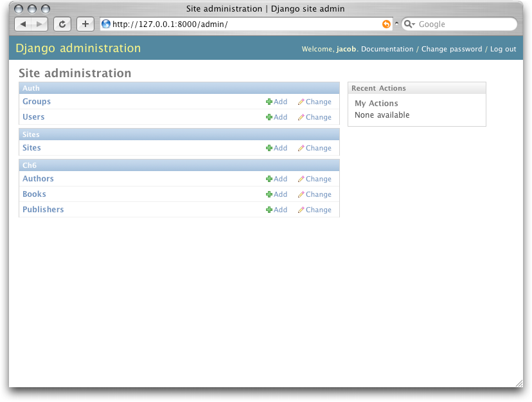Viewport: 532px width, 402px height.
Task: Click the Documentation link in the header
Action: 387,49
